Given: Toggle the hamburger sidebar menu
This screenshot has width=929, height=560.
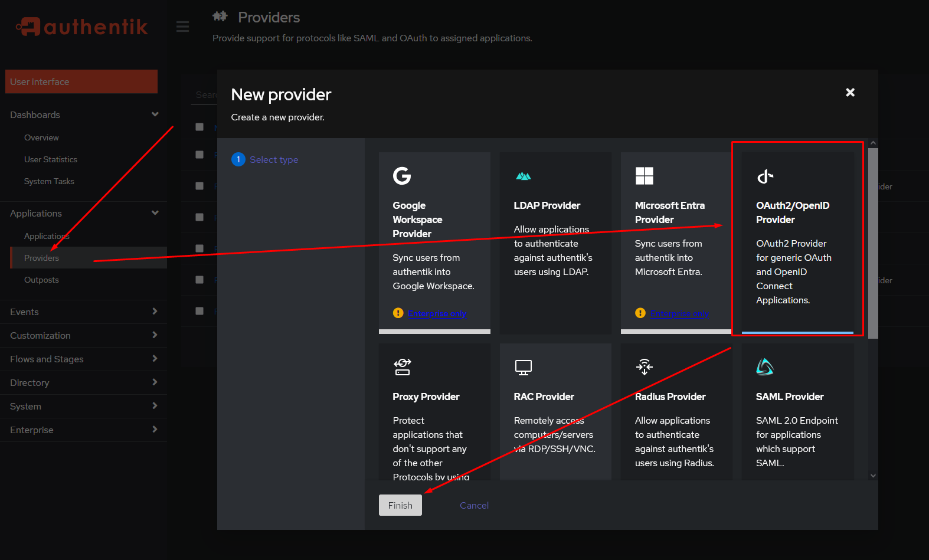Looking at the screenshot, I should pyautogui.click(x=183, y=27).
